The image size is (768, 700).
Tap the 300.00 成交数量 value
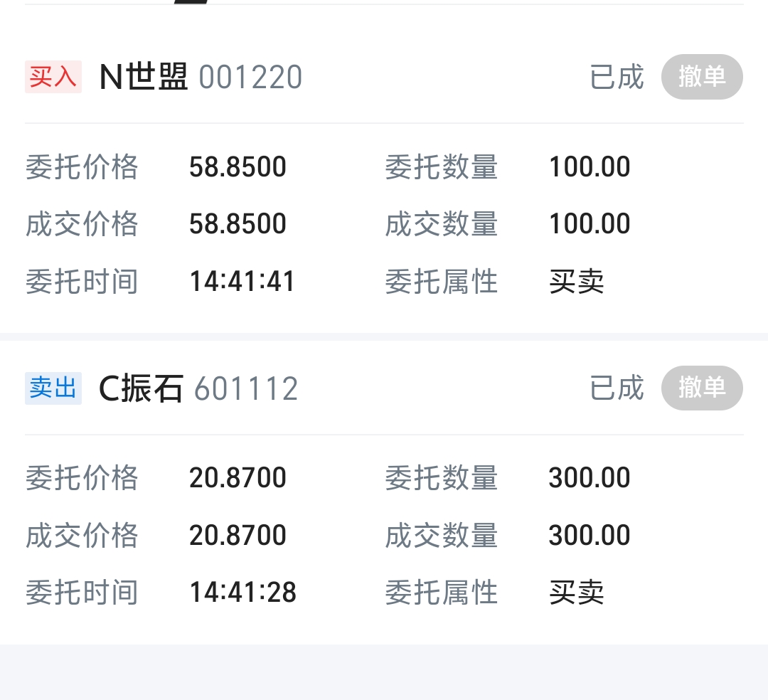click(x=590, y=535)
